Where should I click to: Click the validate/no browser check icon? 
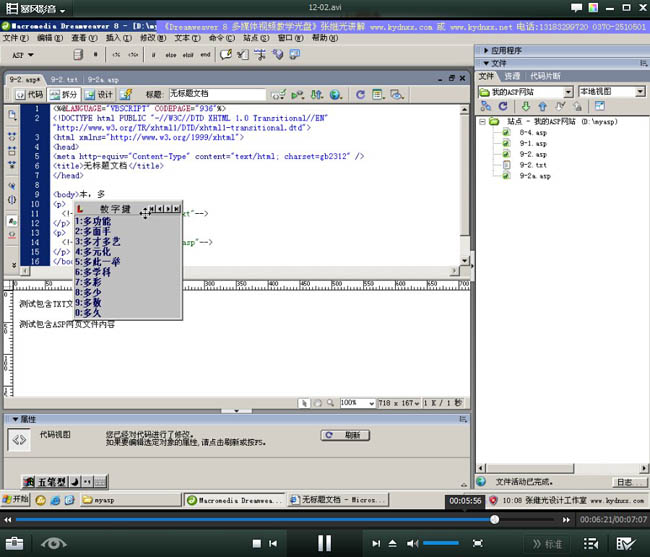pos(278,95)
